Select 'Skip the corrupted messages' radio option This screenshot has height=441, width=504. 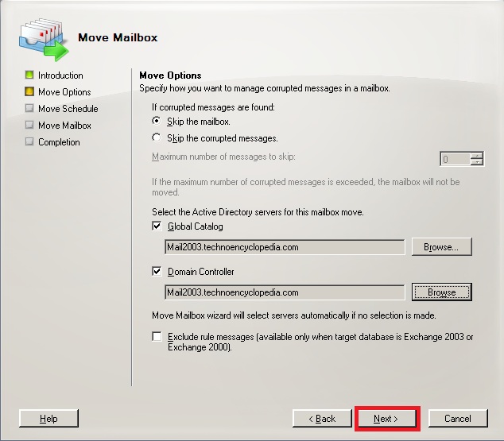(157, 137)
